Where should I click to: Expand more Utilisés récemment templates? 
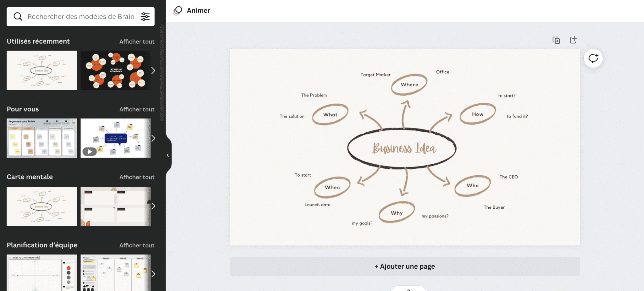(x=153, y=70)
